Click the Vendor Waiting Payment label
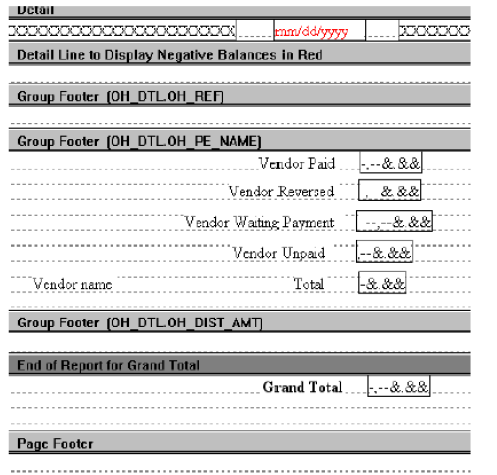Viewport: 497px width, 475px height. point(260,222)
